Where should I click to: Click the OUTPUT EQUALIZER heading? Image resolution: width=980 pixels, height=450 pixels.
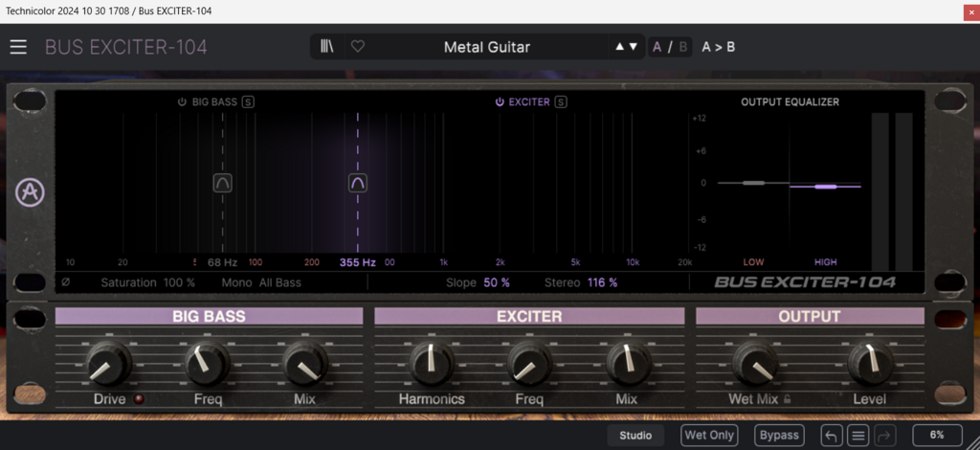tap(790, 101)
